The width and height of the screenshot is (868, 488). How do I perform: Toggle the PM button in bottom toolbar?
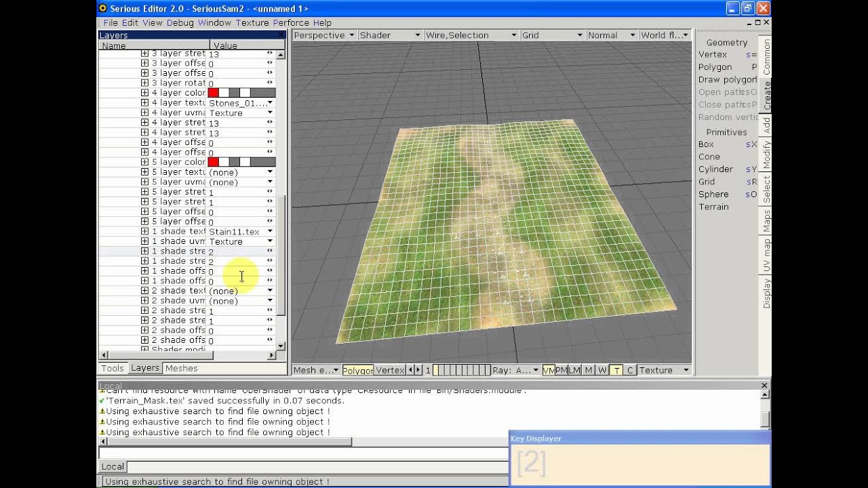[x=561, y=370]
